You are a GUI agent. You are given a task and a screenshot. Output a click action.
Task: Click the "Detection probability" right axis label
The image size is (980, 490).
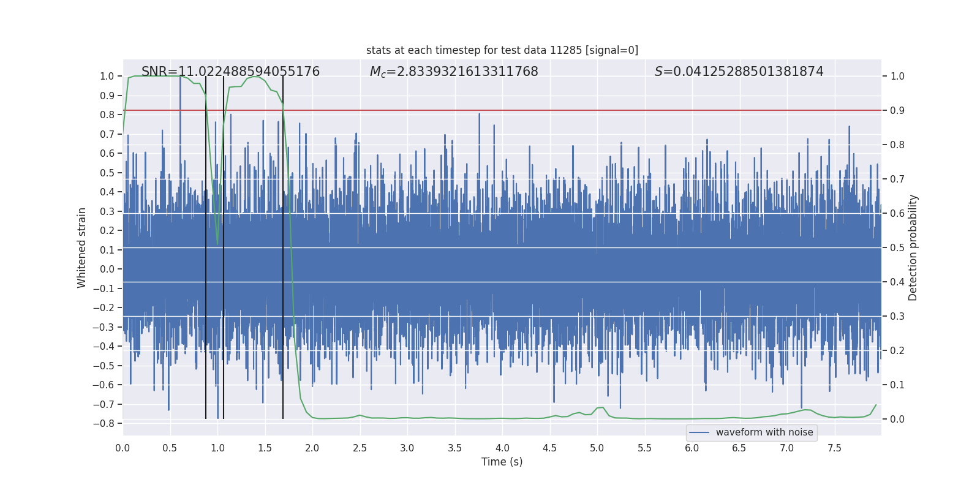pyautogui.click(x=913, y=247)
